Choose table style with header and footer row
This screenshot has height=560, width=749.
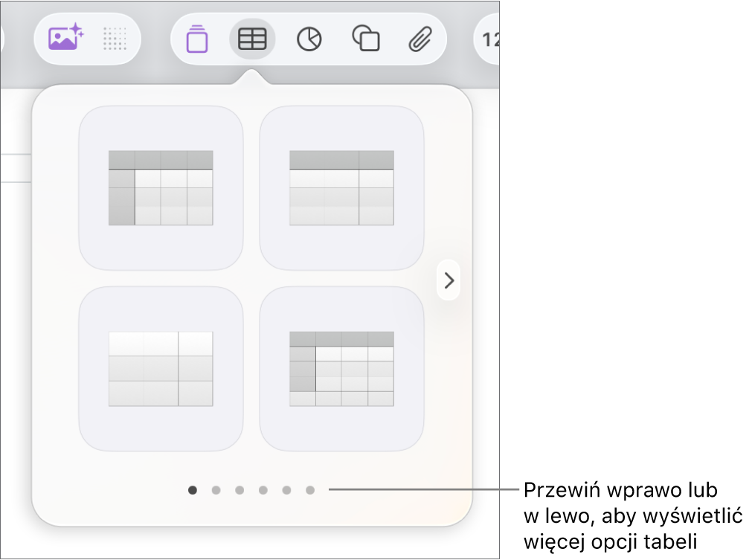(x=341, y=369)
